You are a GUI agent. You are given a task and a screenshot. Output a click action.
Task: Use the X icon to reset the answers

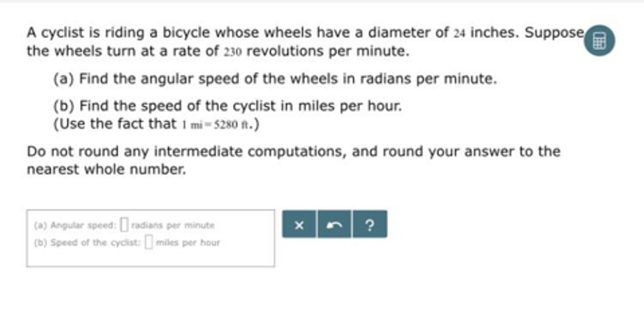299,224
